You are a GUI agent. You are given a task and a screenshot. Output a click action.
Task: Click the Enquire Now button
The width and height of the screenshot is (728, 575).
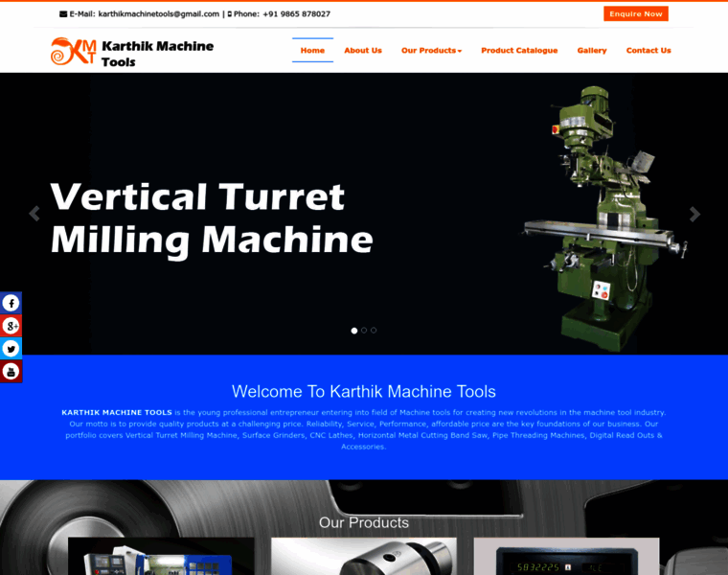pos(636,14)
